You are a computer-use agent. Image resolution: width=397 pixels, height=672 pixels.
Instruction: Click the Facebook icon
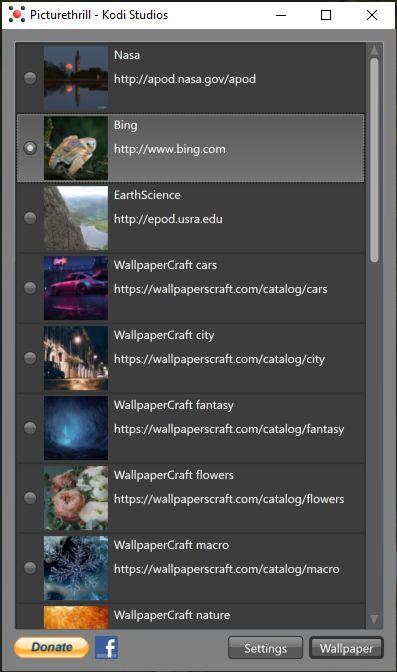click(107, 647)
